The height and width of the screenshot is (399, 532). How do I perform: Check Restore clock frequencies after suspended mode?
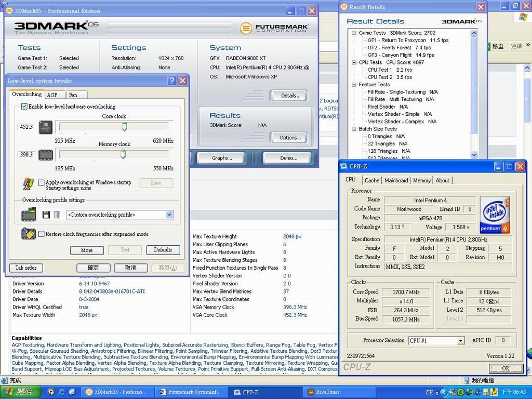[x=42, y=234]
